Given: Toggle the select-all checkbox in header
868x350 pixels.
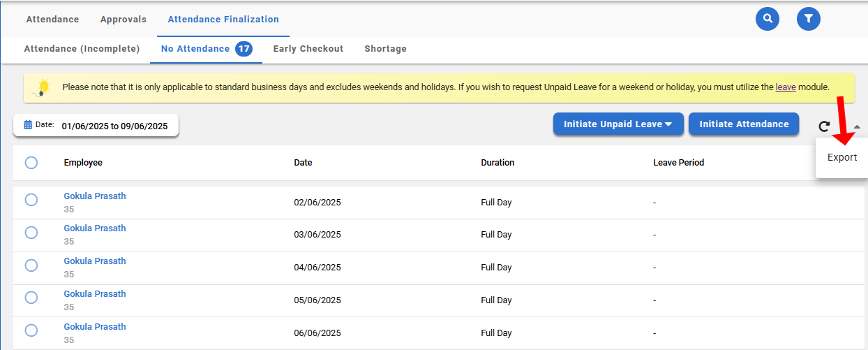Looking at the screenshot, I should (31, 163).
